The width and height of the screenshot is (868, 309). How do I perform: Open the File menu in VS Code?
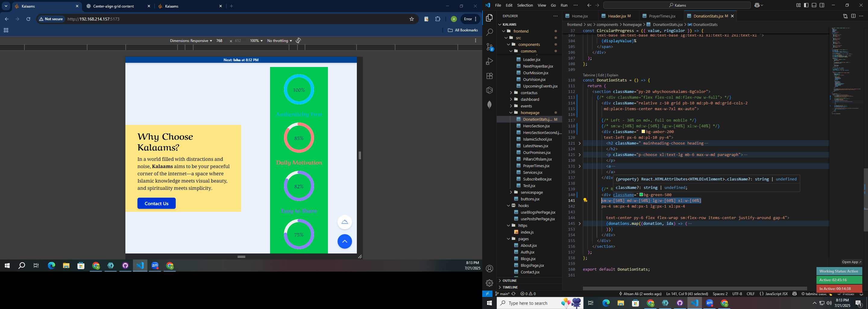click(x=498, y=5)
